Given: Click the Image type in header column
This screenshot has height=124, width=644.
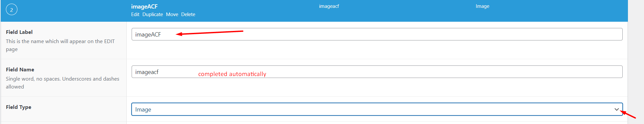Looking at the screenshot, I should click(483, 6).
